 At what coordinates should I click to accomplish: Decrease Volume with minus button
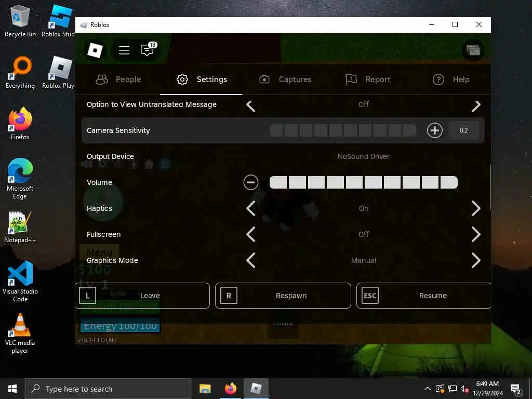(x=251, y=182)
